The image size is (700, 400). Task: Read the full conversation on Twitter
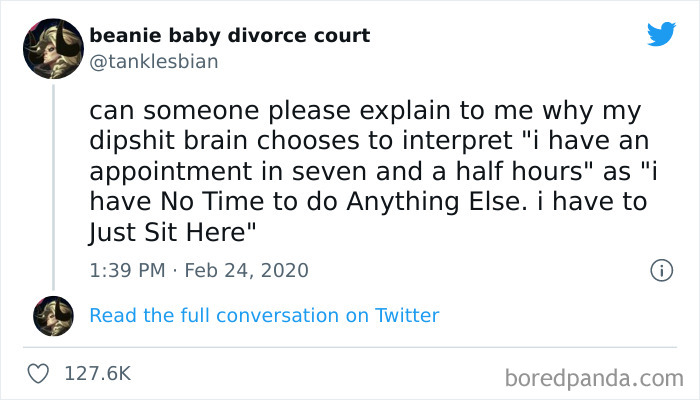[x=264, y=316]
